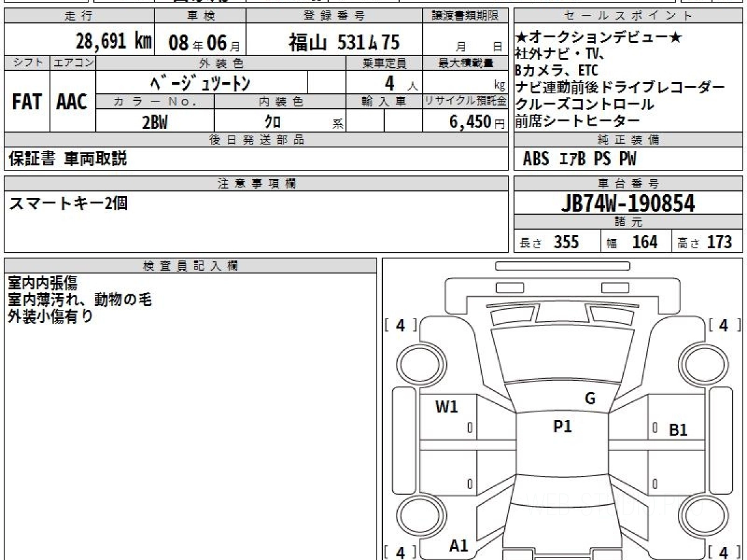Click the W1 damage mark on diagram
This screenshot has width=747, height=560.
click(446, 407)
